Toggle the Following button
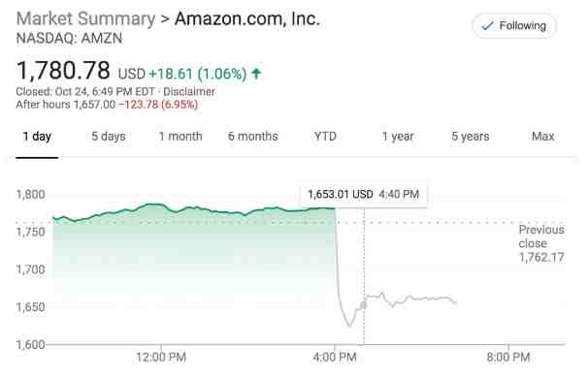 [514, 26]
